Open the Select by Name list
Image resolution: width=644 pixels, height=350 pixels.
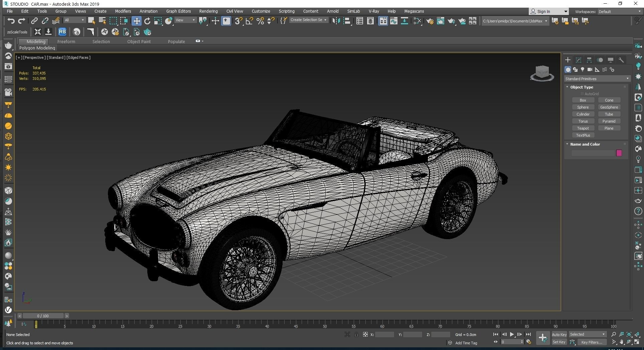click(102, 21)
